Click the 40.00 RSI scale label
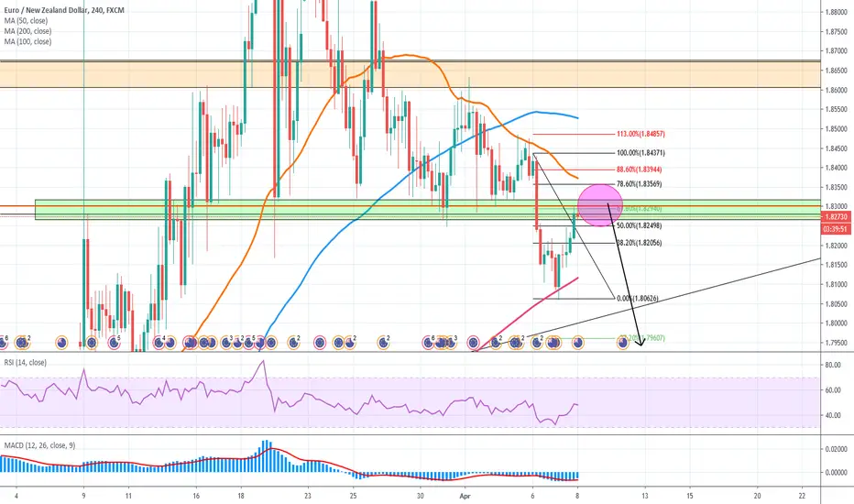This screenshot has height=504, width=854. tap(833, 415)
